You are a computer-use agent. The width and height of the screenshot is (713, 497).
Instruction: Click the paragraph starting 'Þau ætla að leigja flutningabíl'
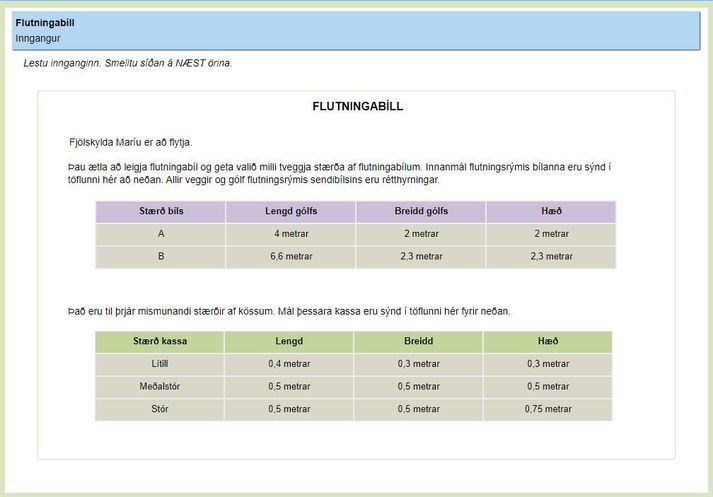pos(339,173)
